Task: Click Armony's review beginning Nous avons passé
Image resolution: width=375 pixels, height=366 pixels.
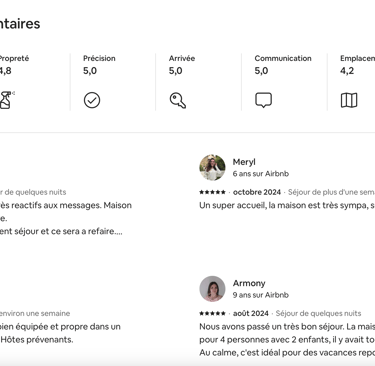Action: [287, 340]
